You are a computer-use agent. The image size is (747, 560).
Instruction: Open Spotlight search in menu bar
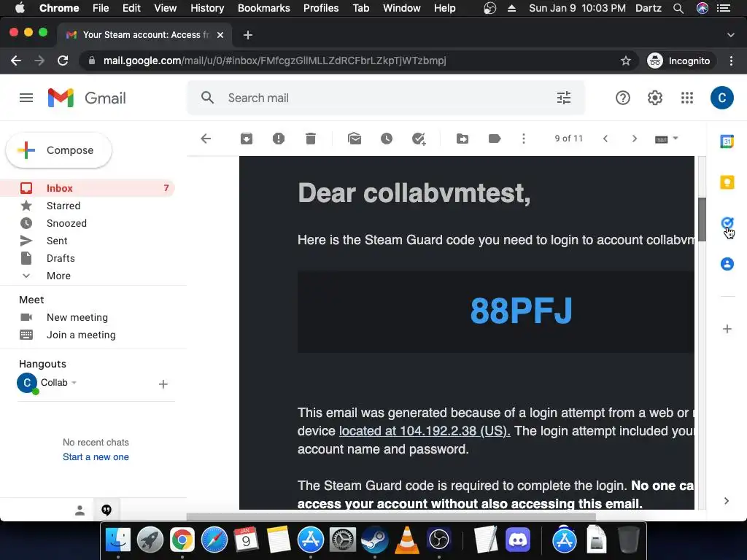[x=678, y=8]
